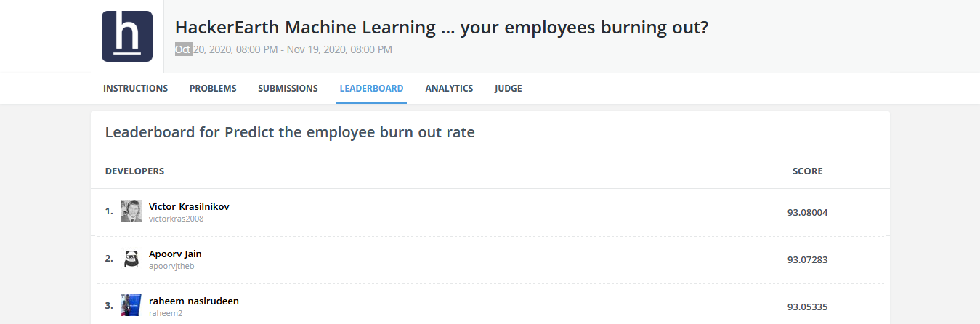Open Victor Krasilnikov's avatar photo
Viewport: 980px width, 324px height.
131,211
